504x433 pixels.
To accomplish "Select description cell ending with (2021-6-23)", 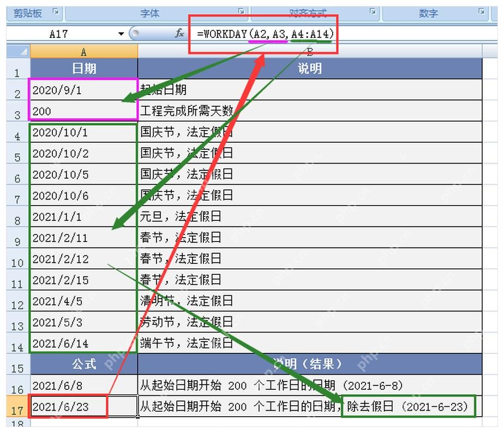I will point(310,407).
